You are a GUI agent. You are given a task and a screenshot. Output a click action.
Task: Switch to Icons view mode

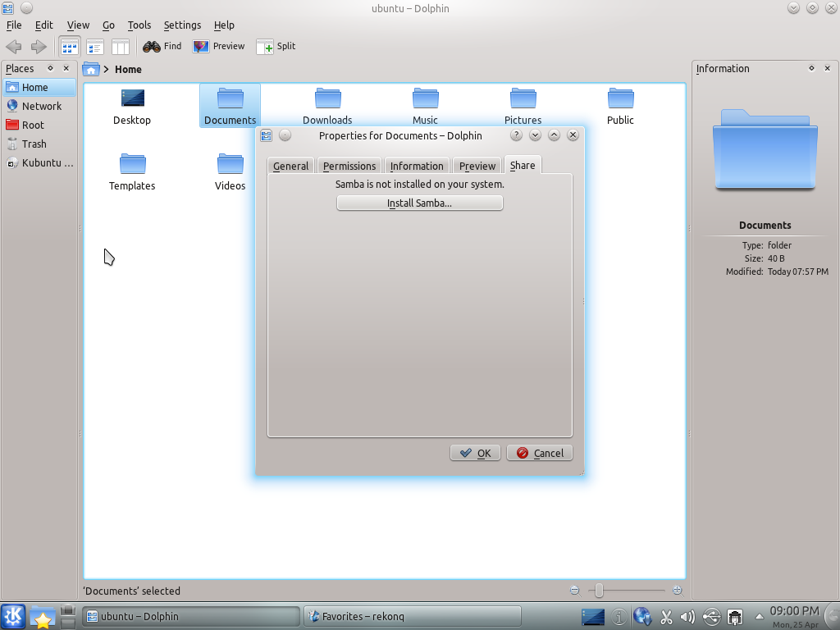(x=70, y=47)
